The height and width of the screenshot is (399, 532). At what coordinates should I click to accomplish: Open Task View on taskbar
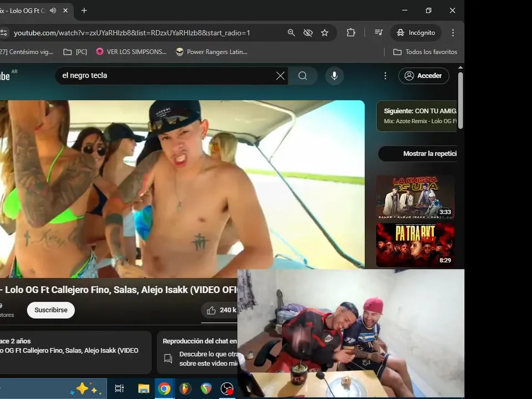(x=120, y=388)
